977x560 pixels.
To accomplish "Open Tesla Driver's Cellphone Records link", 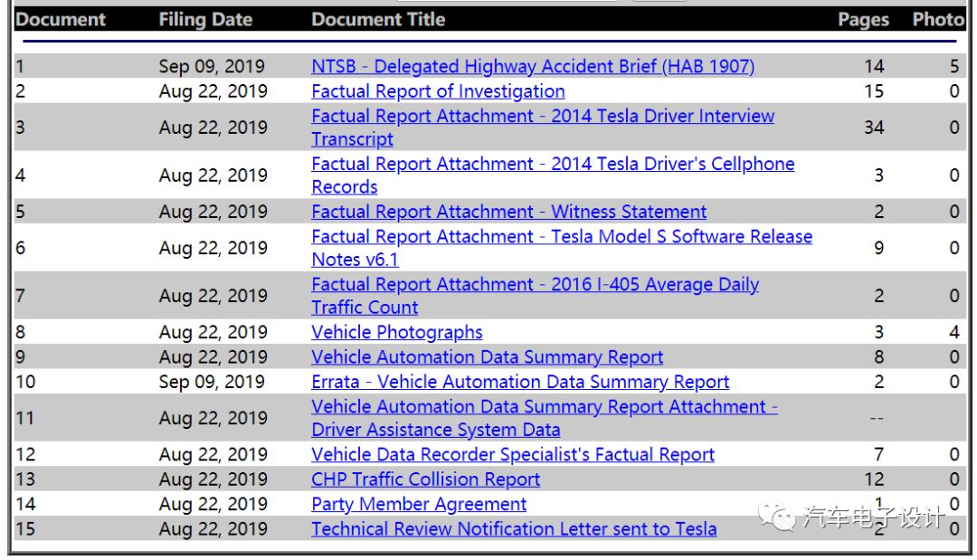I will pos(553,175).
